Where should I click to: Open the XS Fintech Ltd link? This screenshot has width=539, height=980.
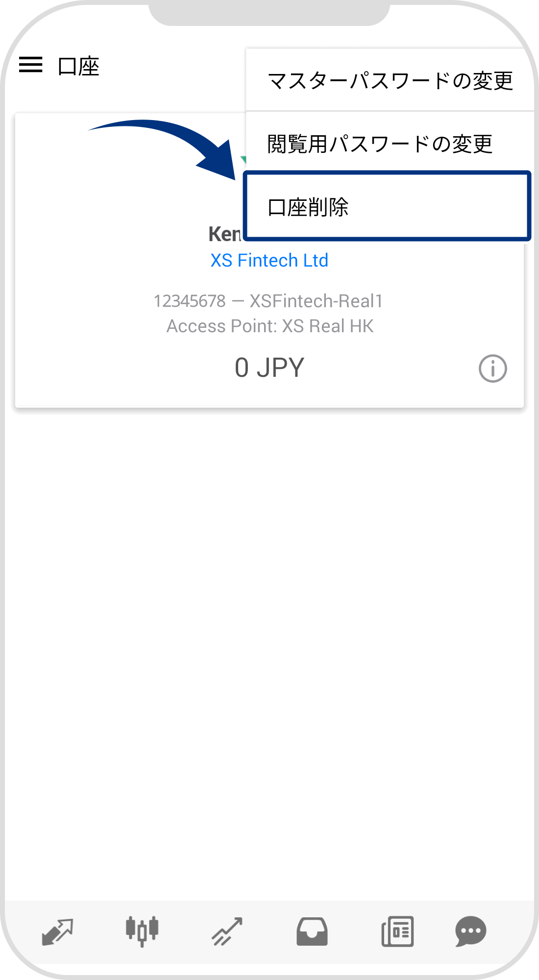tap(269, 260)
